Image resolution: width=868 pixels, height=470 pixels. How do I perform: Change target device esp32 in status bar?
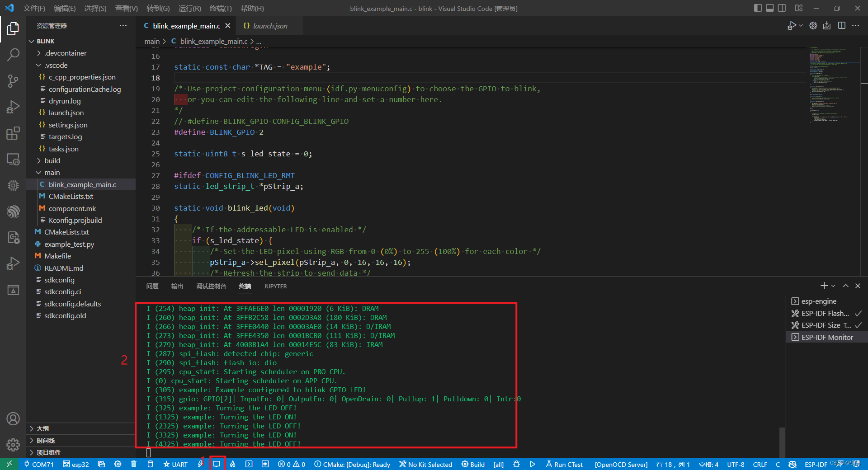75,464
